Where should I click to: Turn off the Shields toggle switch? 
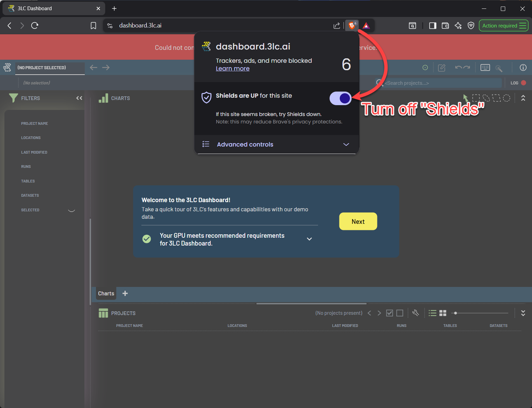coord(340,98)
